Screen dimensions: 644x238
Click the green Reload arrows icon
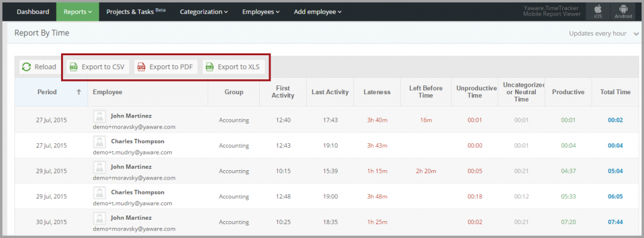[26, 67]
